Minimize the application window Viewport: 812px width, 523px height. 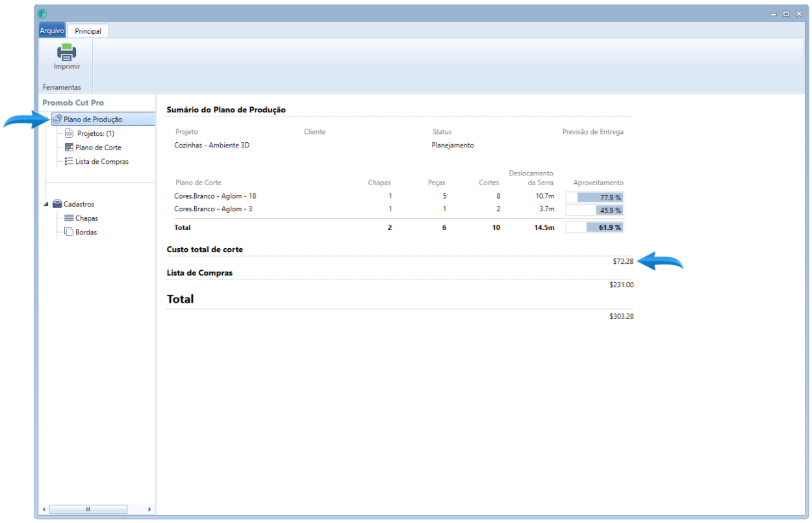pos(774,14)
